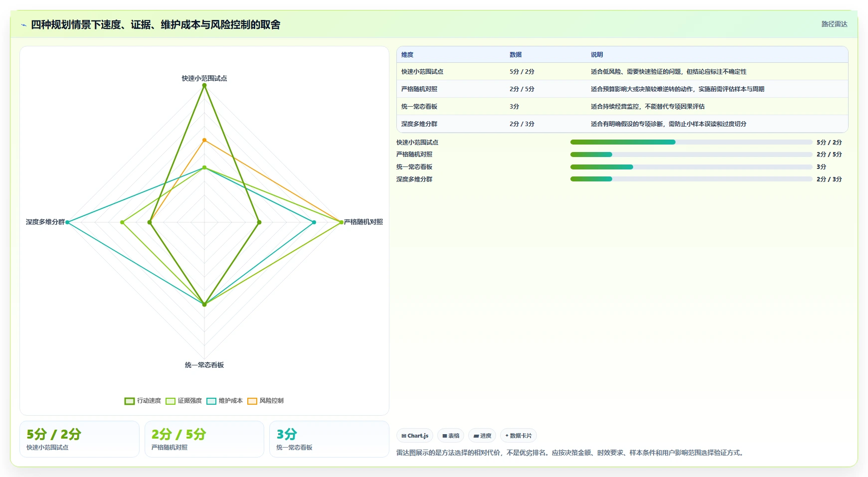
Task: Click table value 2分 / 5分
Action: 522,89
